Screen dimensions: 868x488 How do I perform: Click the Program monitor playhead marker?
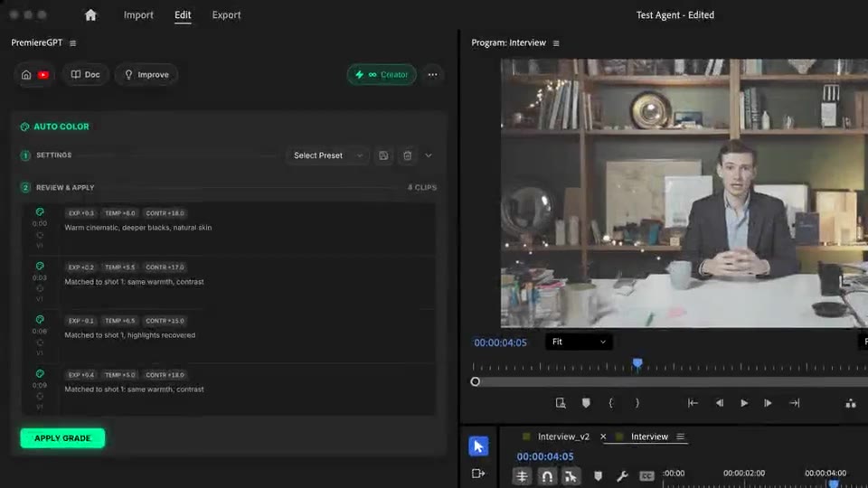637,363
